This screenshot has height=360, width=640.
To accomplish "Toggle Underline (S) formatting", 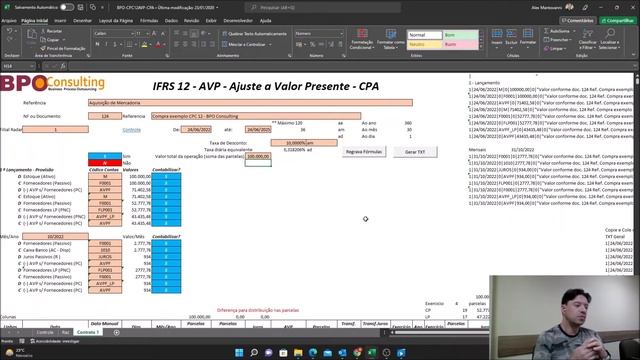I will click(115, 44).
